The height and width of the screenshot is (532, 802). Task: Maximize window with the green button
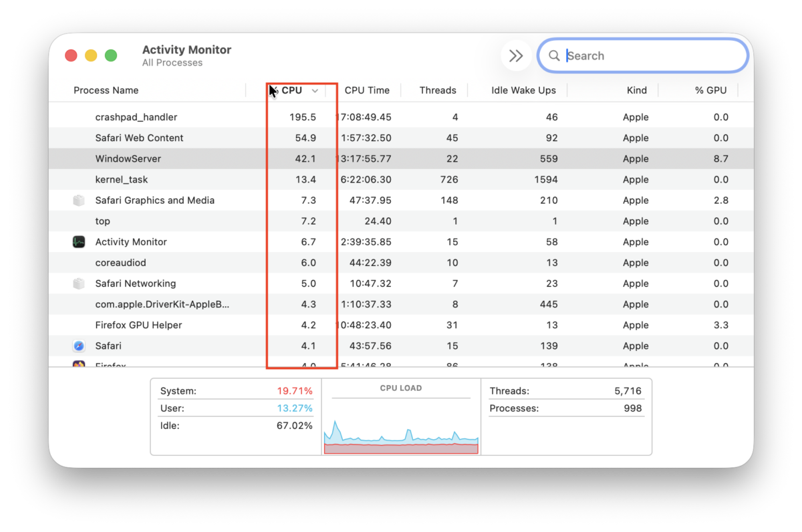[x=111, y=56]
